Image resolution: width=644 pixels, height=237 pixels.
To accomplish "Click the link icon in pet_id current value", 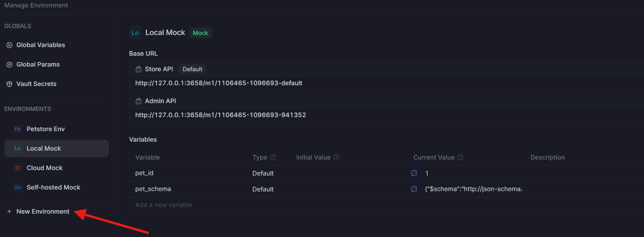I will [414, 173].
